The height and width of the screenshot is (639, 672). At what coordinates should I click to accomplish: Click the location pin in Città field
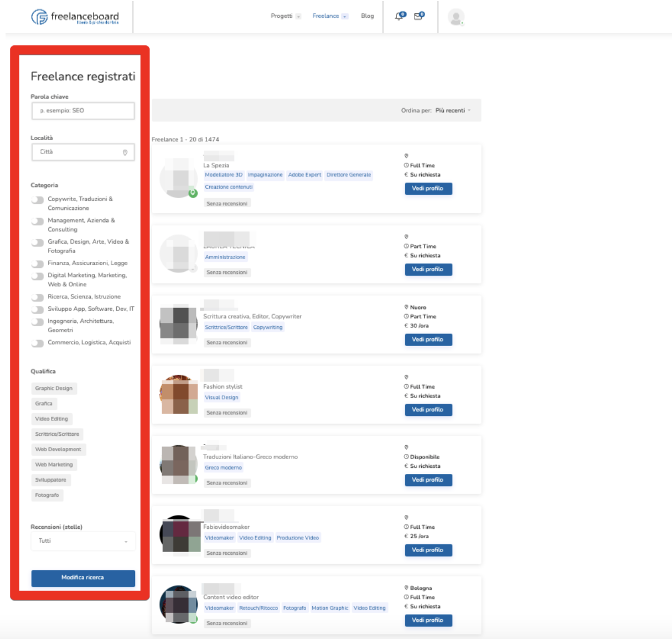(125, 152)
